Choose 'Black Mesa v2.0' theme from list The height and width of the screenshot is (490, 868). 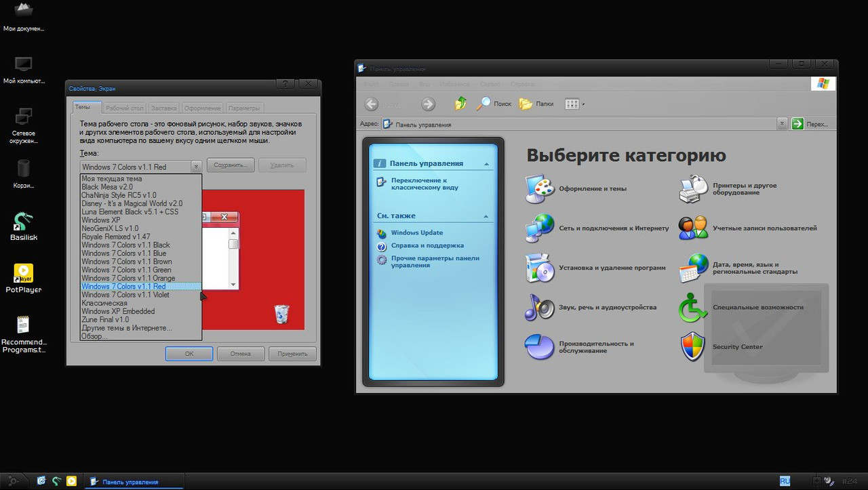[x=141, y=187]
